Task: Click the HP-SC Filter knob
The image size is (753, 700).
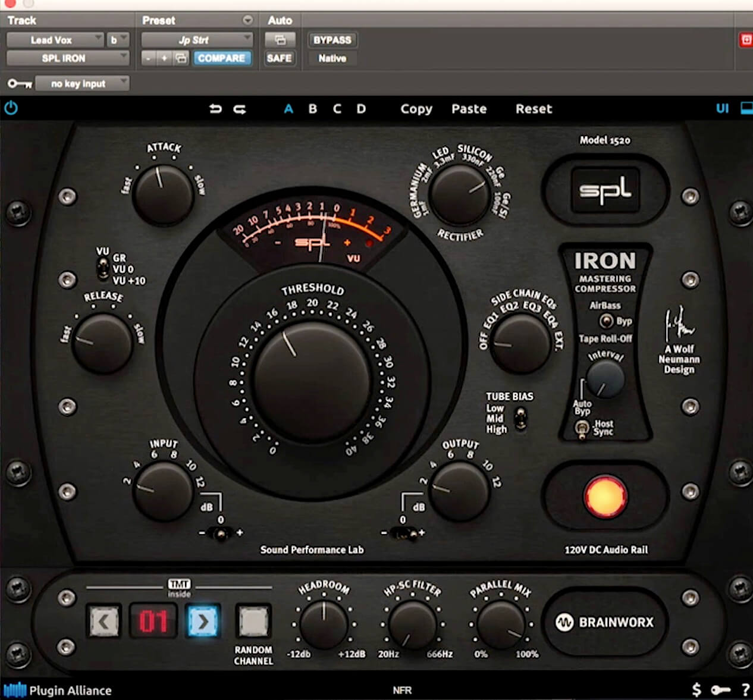Action: pyautogui.click(x=412, y=624)
